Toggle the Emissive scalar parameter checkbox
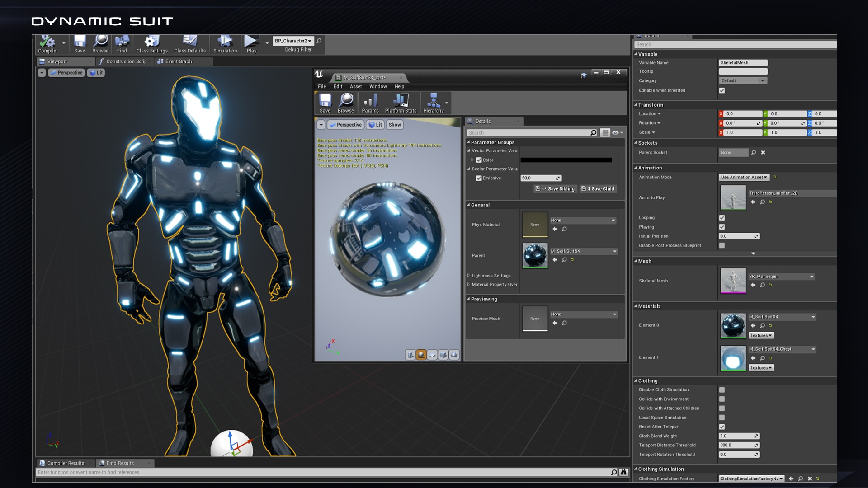The image size is (868, 488). click(x=479, y=178)
